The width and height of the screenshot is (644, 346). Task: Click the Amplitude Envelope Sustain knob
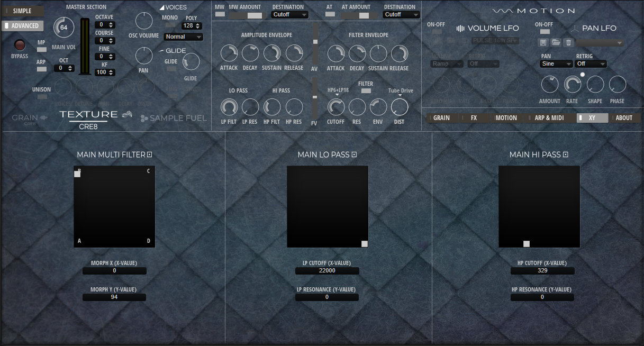point(271,53)
